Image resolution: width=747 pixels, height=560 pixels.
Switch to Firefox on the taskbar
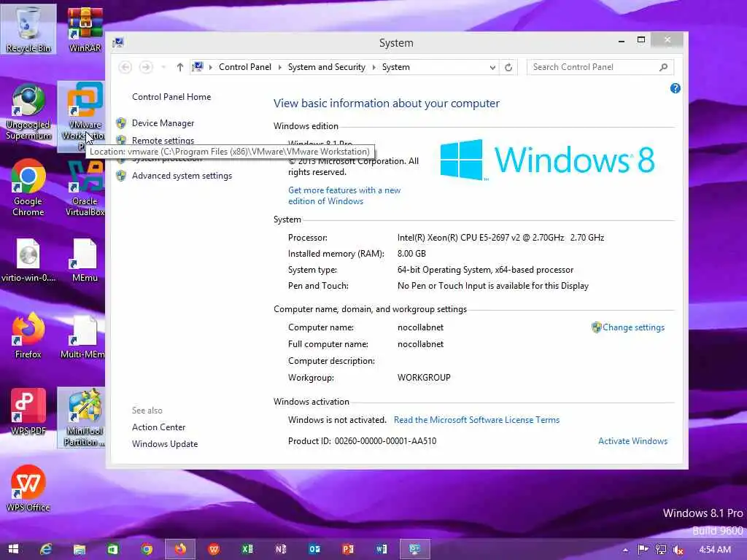(x=180, y=550)
